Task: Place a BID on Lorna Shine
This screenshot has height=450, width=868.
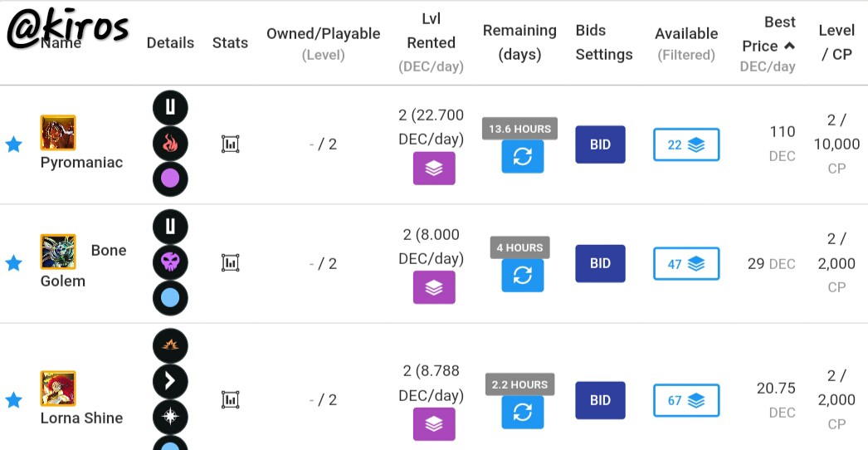Action: (600, 400)
